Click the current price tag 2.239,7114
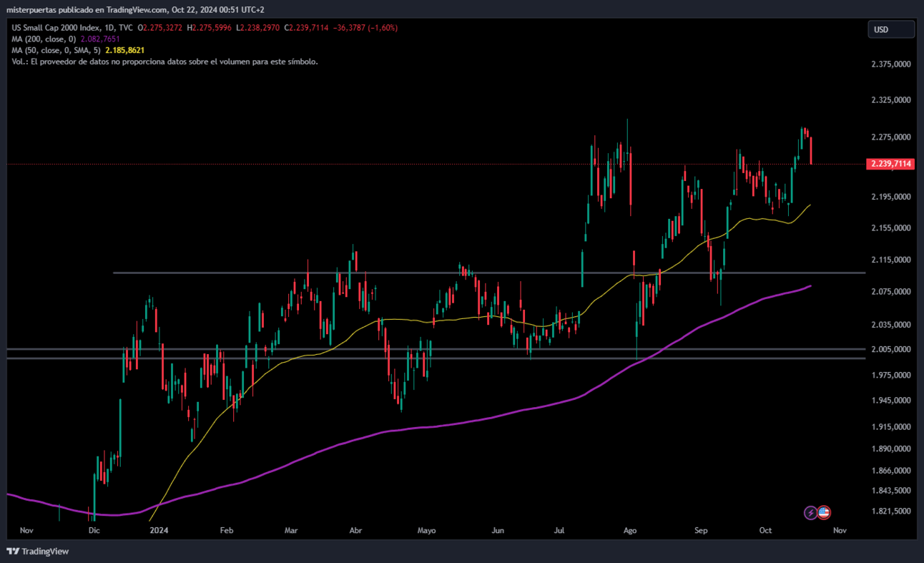The image size is (924, 563). click(x=890, y=164)
